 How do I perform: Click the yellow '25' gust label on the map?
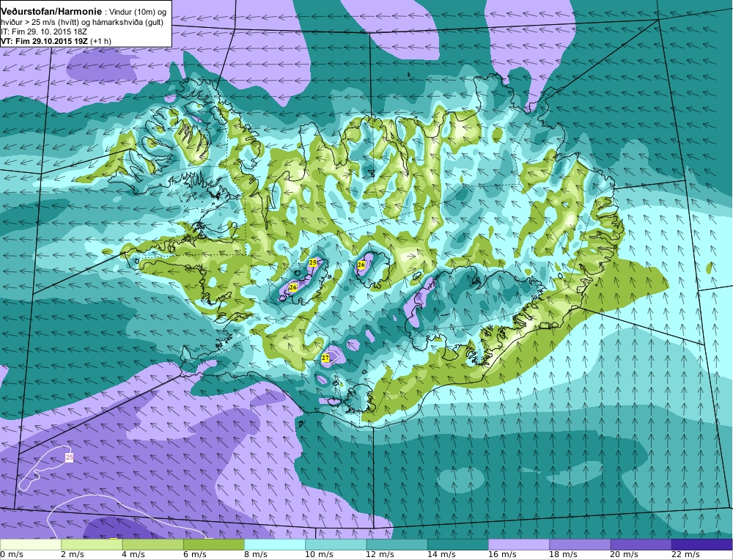(313, 262)
